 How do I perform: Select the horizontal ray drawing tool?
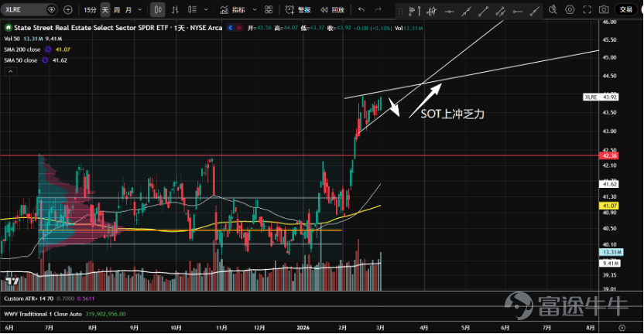click(x=518, y=12)
